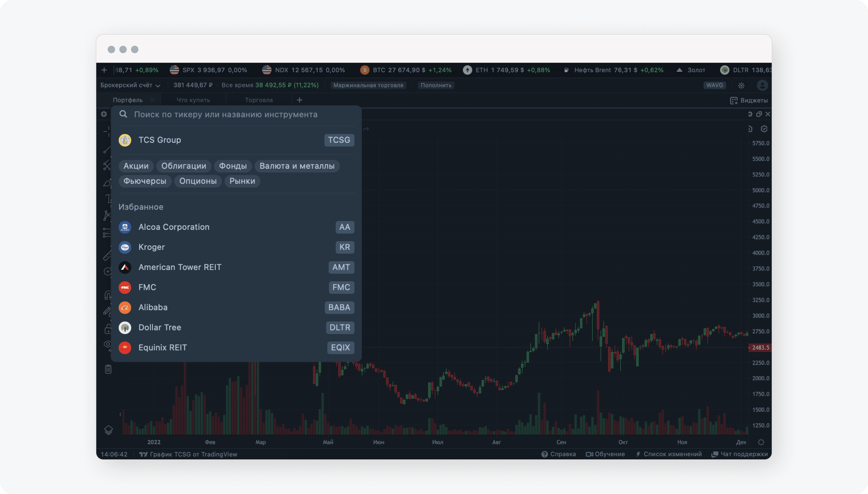Viewport: 868px width, 494px height.
Task: Click the add-widget plus circle icon
Action: click(104, 114)
